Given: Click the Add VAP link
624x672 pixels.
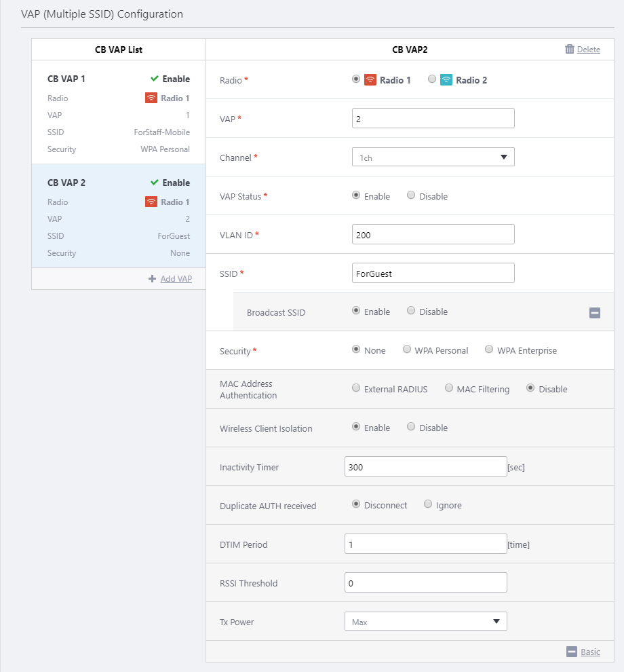Looking at the screenshot, I should click(176, 278).
